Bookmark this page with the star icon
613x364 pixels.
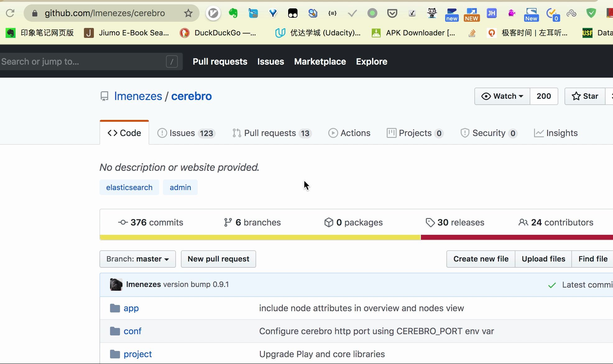pyautogui.click(x=188, y=13)
